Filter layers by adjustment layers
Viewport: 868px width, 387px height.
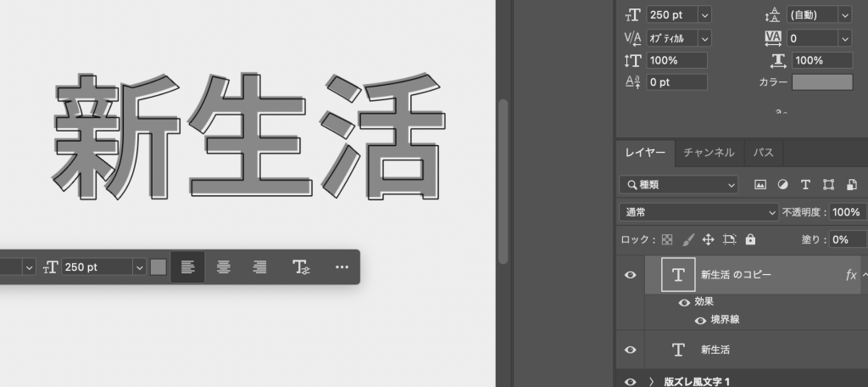tap(782, 184)
